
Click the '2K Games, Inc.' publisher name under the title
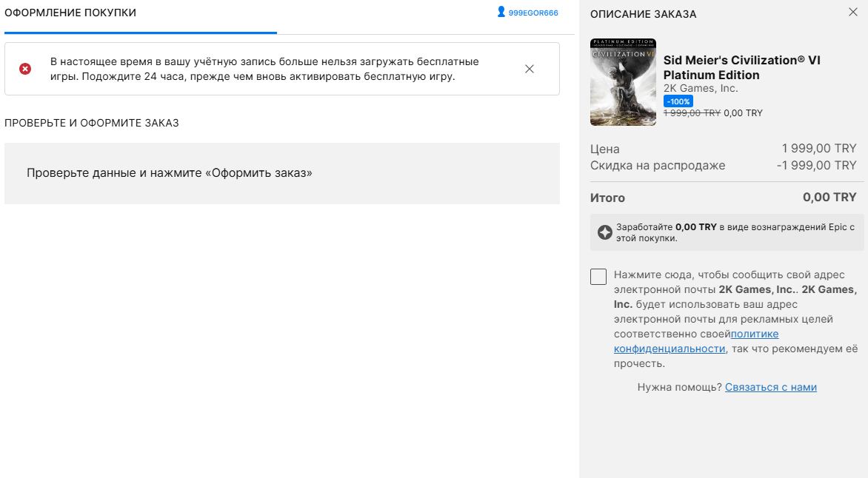tap(701, 88)
